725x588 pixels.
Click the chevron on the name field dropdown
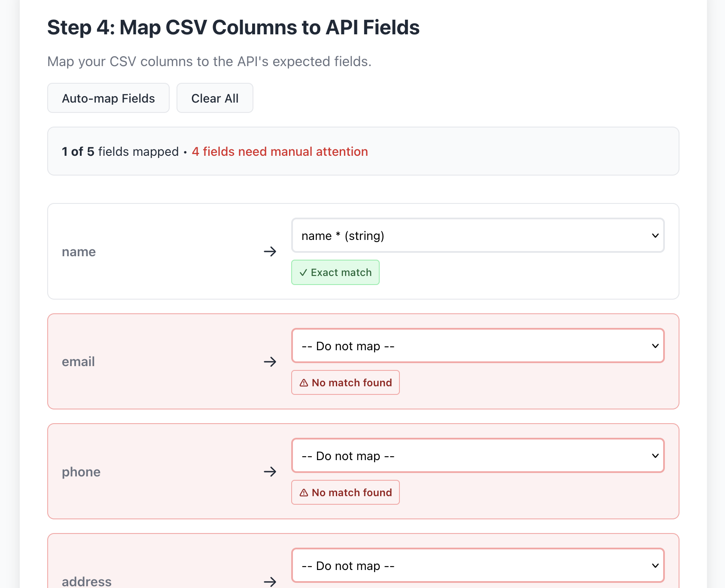pyautogui.click(x=655, y=235)
